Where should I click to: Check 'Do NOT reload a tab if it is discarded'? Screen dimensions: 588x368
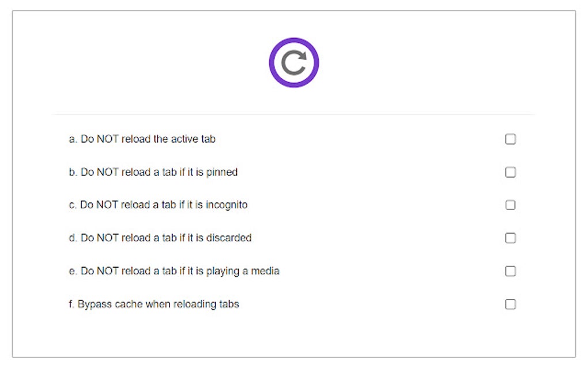click(x=510, y=238)
